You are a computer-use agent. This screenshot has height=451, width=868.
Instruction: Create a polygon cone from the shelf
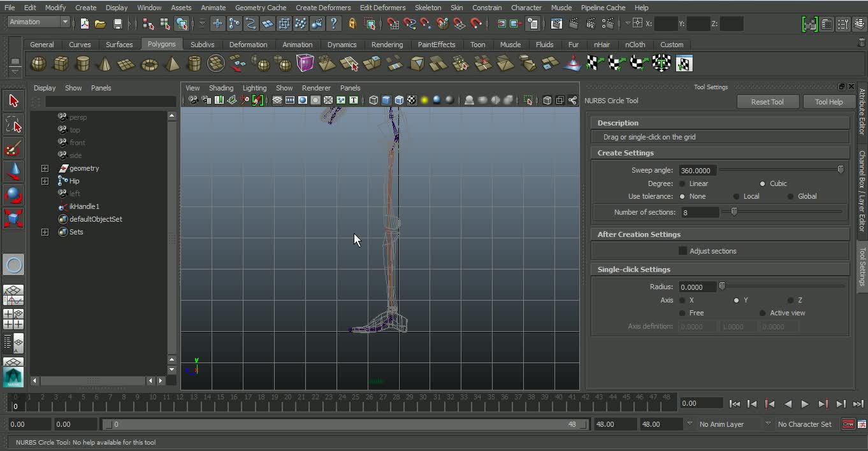point(105,64)
